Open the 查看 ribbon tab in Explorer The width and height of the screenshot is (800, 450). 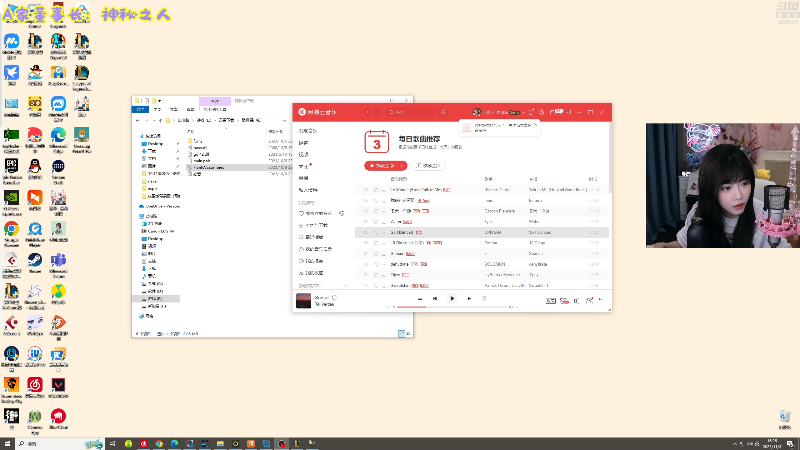[190, 109]
